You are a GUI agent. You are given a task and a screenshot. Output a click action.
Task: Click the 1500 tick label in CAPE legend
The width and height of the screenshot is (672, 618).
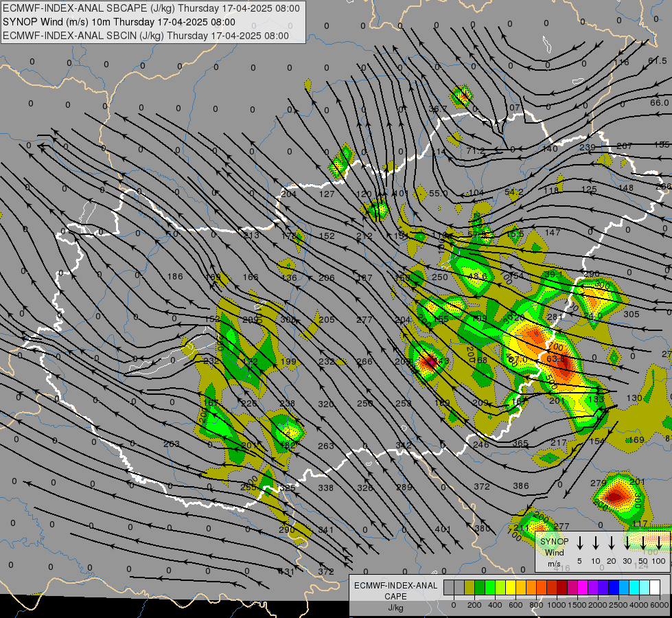click(x=577, y=605)
